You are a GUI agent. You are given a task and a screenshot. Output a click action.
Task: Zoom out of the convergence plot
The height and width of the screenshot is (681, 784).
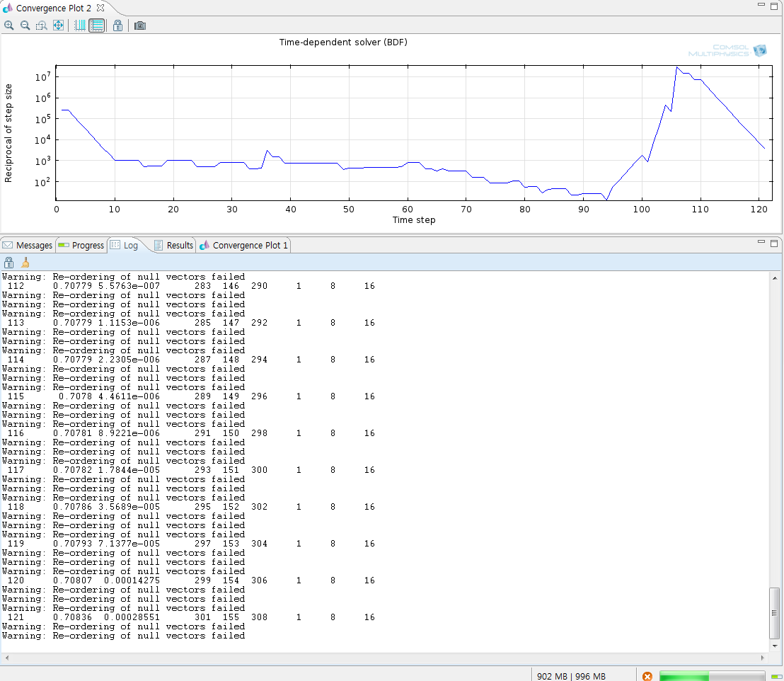click(25, 25)
